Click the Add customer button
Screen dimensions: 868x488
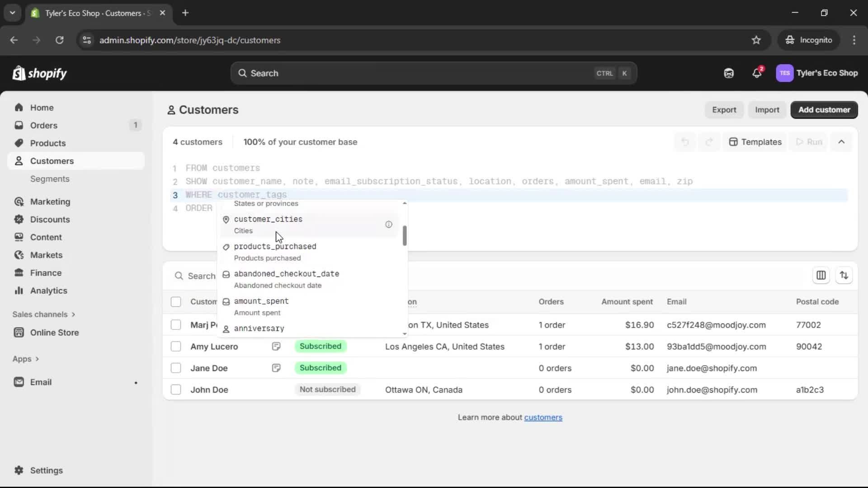824,110
